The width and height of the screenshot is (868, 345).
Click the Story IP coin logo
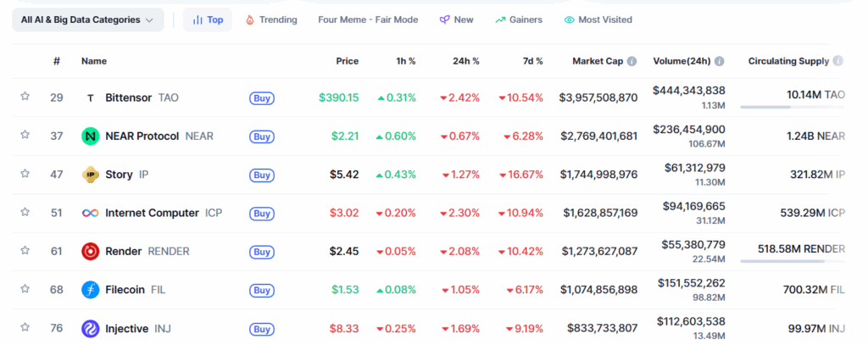[91, 175]
